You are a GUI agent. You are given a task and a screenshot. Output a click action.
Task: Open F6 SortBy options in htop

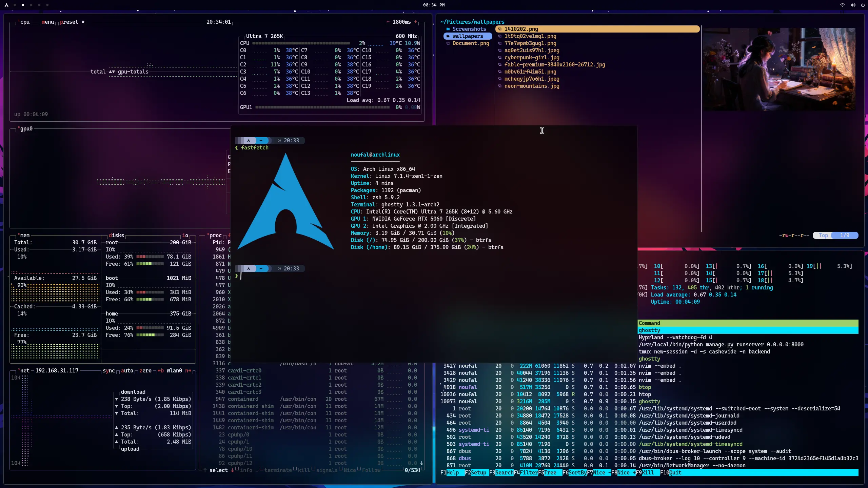[575, 473]
